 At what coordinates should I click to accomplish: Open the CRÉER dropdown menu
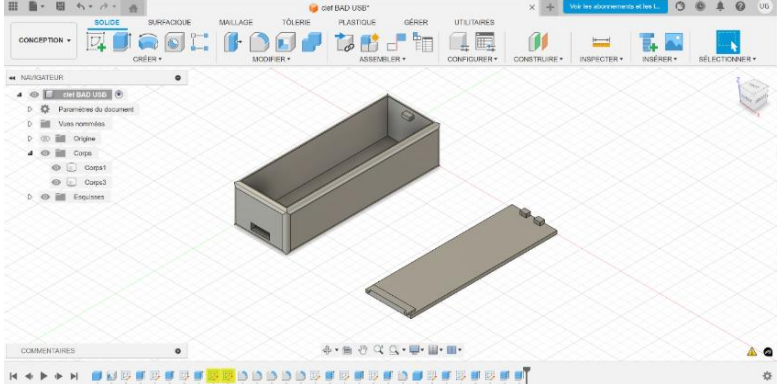[148, 59]
